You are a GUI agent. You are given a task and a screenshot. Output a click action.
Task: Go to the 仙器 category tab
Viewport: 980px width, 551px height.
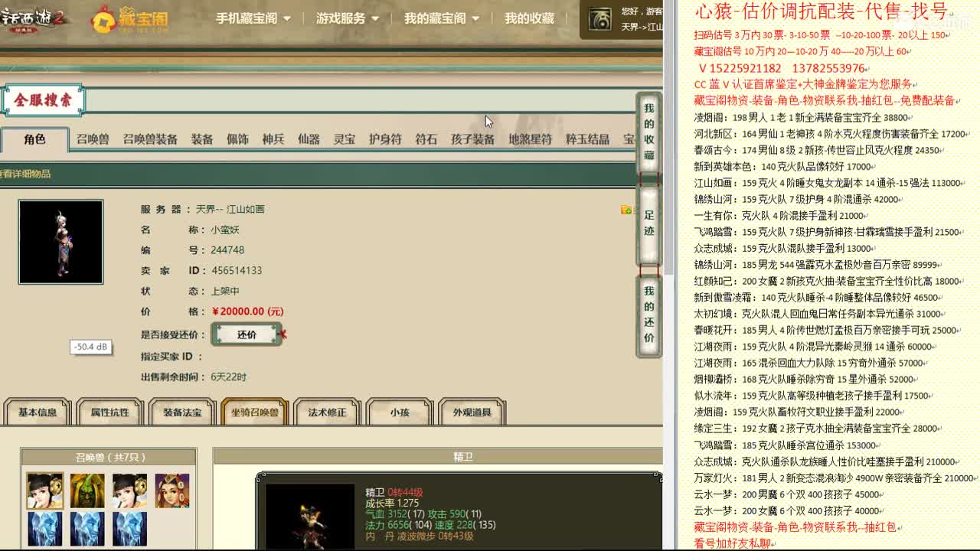coord(309,139)
